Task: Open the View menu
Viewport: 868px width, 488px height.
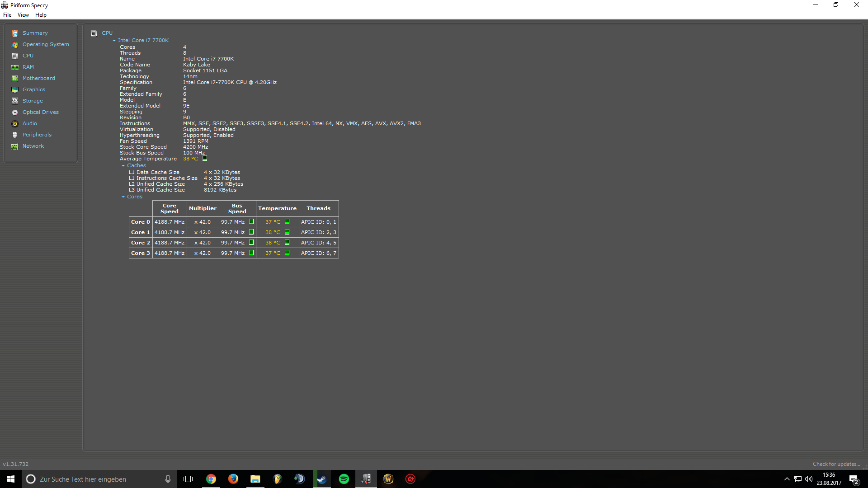Action: [x=23, y=15]
